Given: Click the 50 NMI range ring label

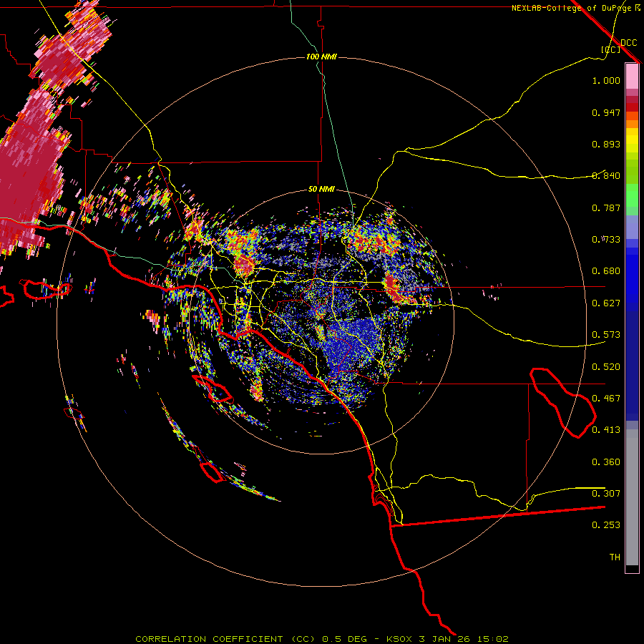Looking at the screenshot, I should (x=321, y=190).
